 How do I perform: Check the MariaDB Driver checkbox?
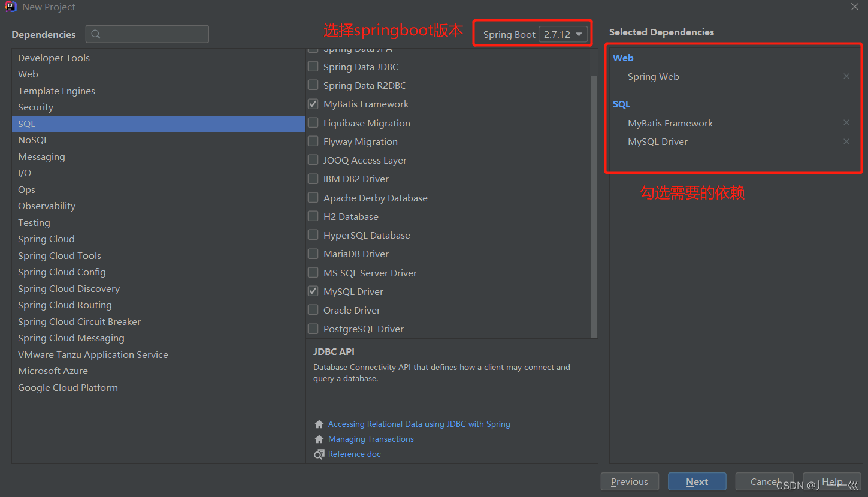[313, 254]
